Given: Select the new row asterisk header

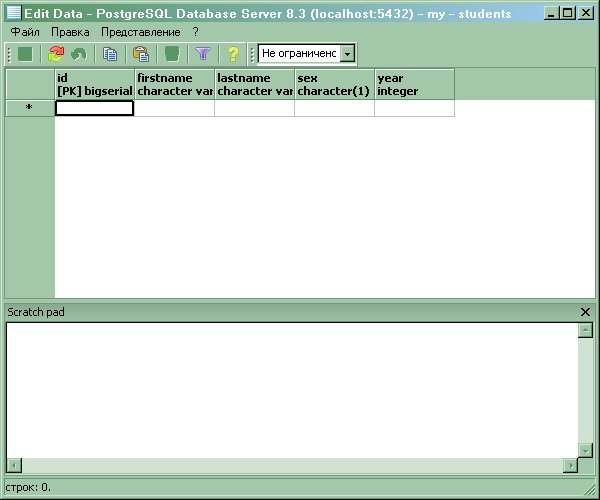Looking at the screenshot, I should click(29, 108).
